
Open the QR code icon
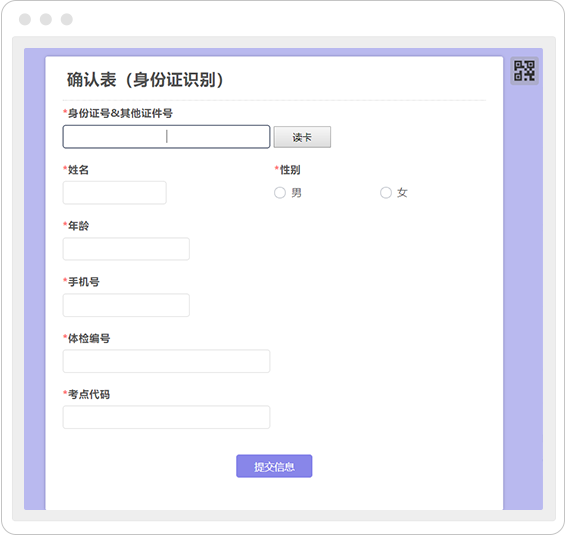point(524,71)
